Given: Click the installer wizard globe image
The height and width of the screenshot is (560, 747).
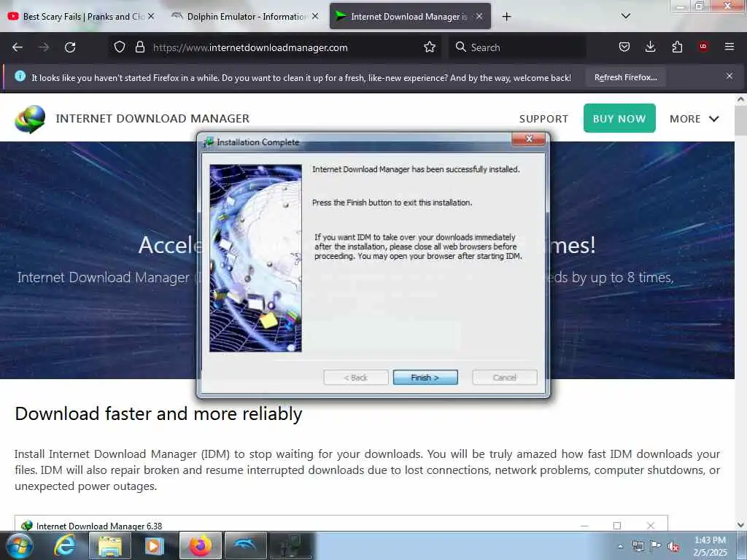Looking at the screenshot, I should [255, 258].
